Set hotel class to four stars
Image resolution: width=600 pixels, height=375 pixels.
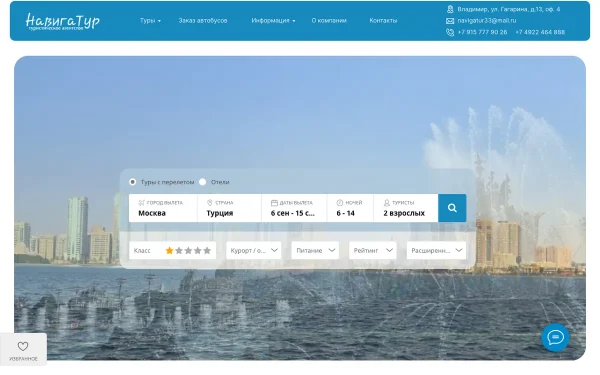(x=197, y=251)
